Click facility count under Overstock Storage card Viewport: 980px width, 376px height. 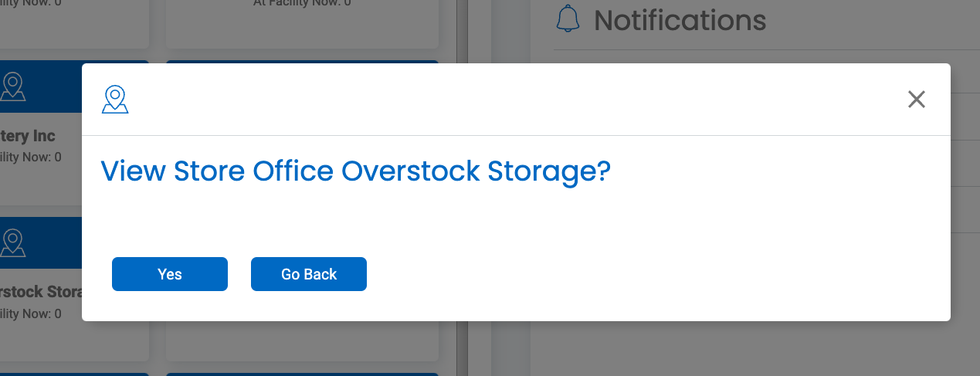[31, 313]
